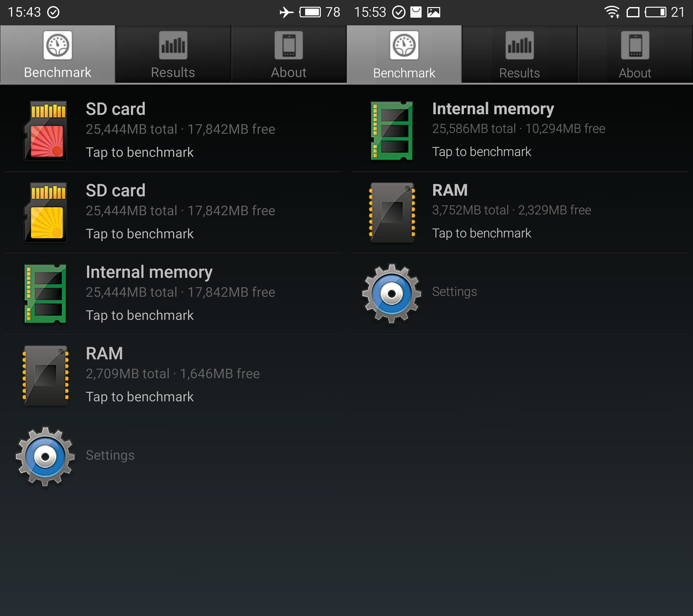
Task: Tap the RAM icon on left panel
Action: (45, 372)
